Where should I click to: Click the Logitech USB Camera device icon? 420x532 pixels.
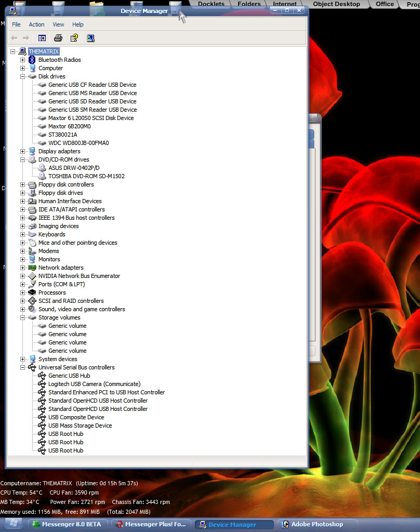pyautogui.click(x=42, y=384)
